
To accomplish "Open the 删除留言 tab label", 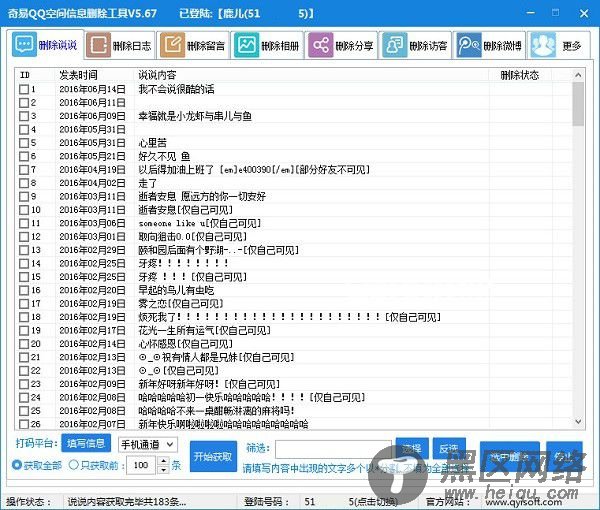I will (x=206, y=46).
